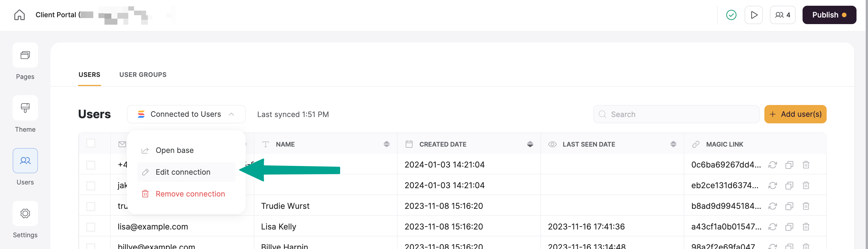
Task: Click the Publish button
Action: pyautogui.click(x=829, y=15)
